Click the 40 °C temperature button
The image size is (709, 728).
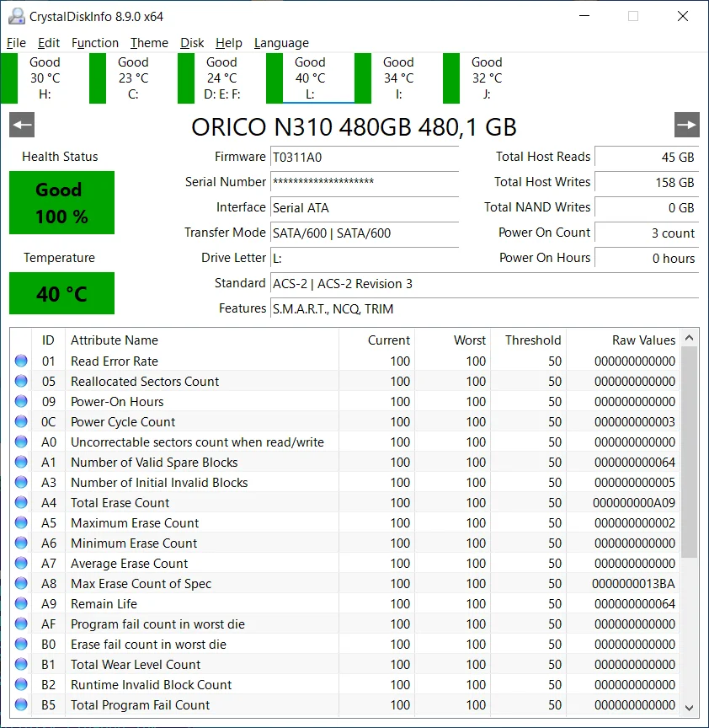(x=61, y=293)
